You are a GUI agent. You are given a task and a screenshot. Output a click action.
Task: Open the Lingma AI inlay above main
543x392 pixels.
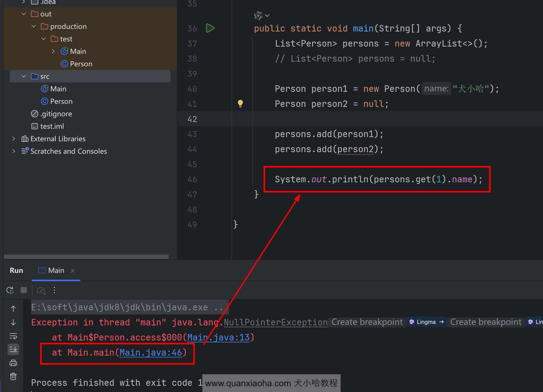(x=261, y=16)
